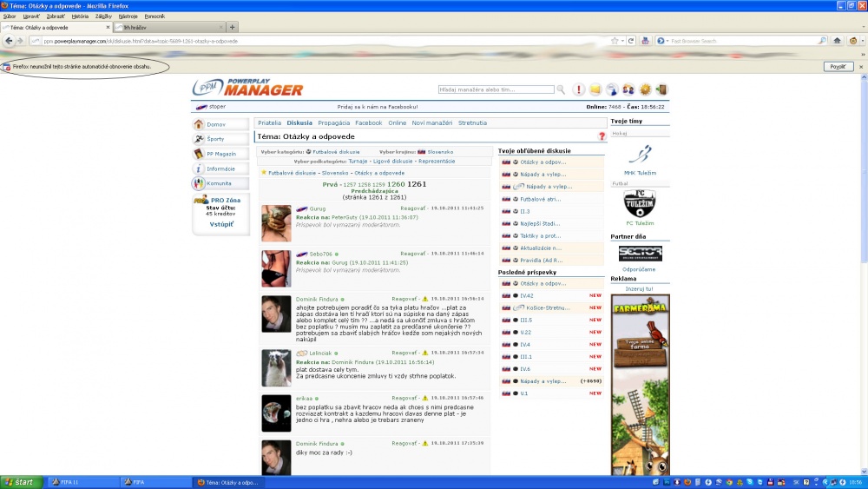Click the Farmerama advertisement banner
The height and width of the screenshot is (489, 868).
tap(640, 384)
